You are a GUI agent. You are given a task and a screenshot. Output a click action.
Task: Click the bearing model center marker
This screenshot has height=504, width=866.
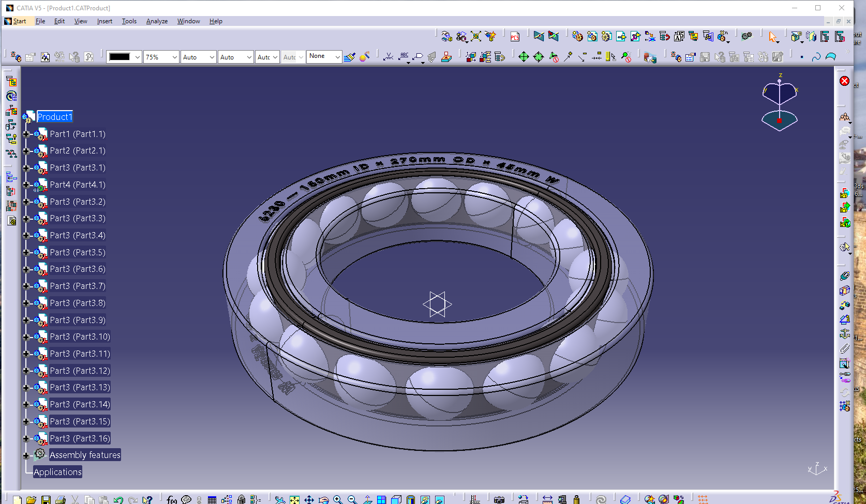point(437,304)
